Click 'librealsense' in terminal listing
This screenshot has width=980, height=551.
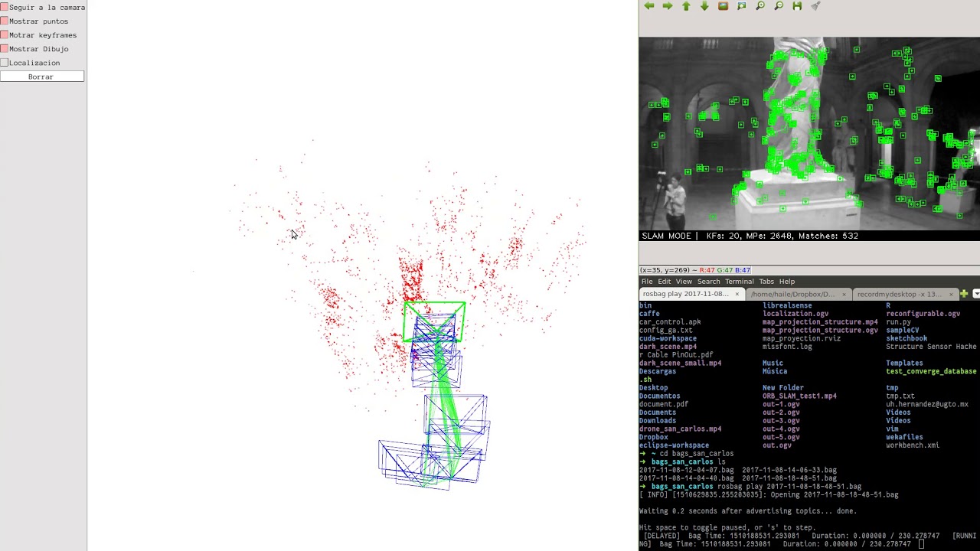(787, 305)
